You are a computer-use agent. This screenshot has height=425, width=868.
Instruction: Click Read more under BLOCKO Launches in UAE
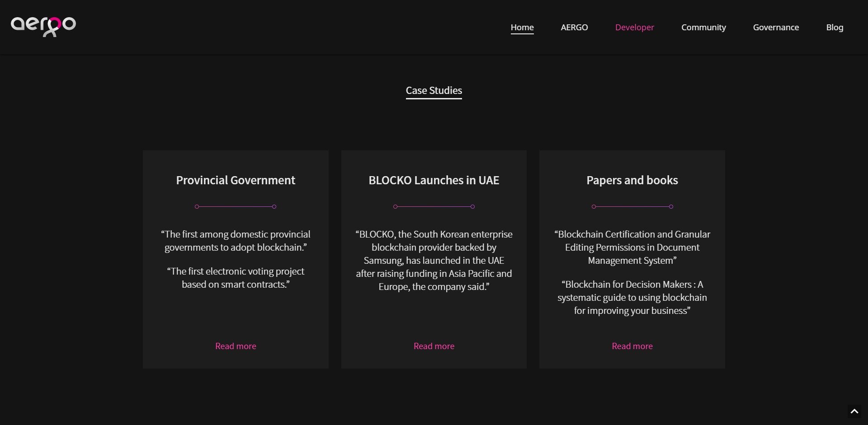[x=434, y=346]
